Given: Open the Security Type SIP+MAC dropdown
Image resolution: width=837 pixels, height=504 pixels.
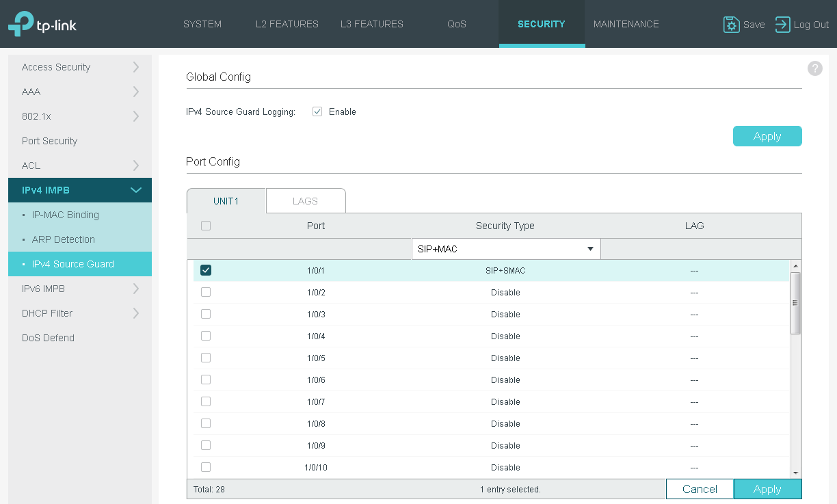Looking at the screenshot, I should pyautogui.click(x=506, y=249).
